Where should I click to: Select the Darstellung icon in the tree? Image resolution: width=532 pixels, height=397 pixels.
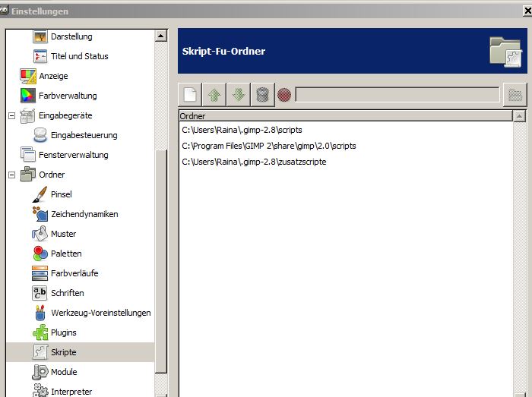[x=40, y=36]
